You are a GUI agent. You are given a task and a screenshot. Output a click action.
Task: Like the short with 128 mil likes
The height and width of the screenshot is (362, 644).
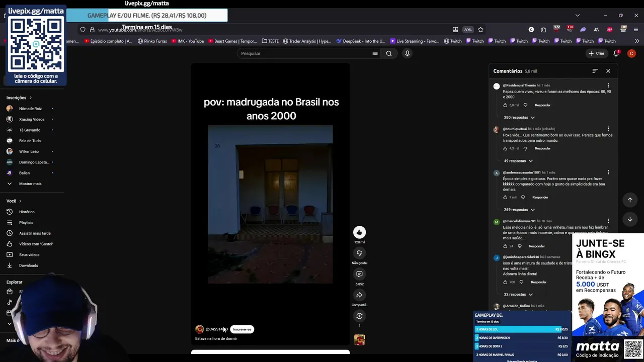[359, 232]
